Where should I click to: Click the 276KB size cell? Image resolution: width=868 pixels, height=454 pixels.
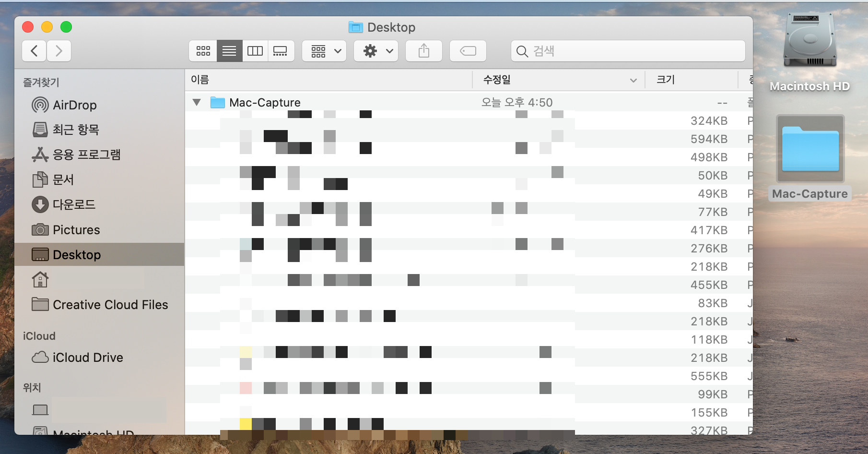click(709, 249)
